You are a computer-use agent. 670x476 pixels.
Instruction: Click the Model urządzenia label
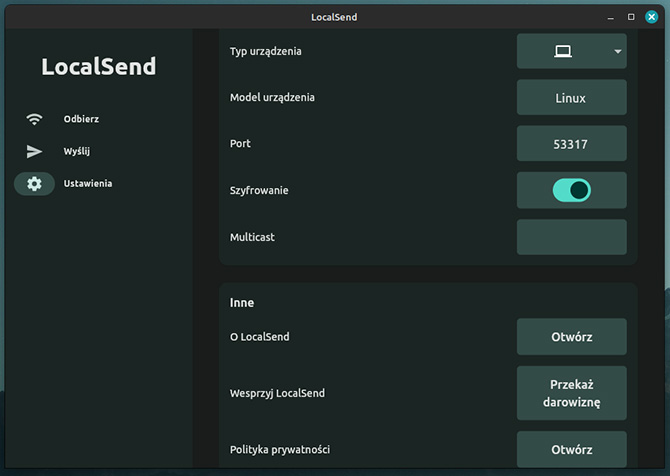coord(272,98)
